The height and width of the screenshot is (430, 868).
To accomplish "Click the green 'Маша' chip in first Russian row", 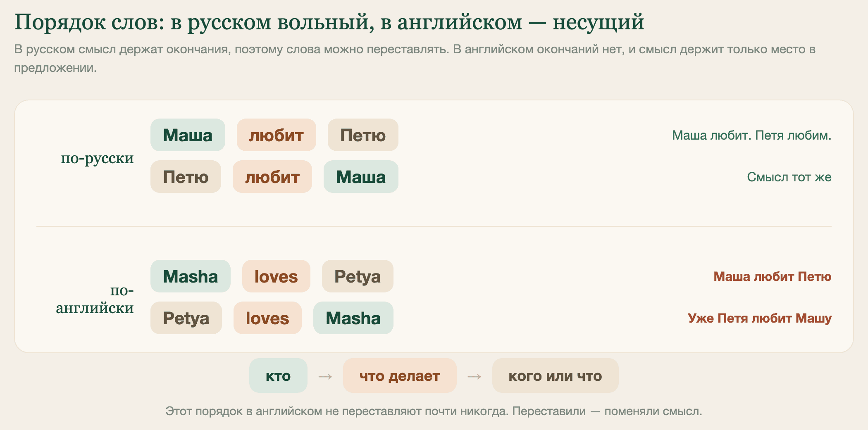I will (188, 135).
